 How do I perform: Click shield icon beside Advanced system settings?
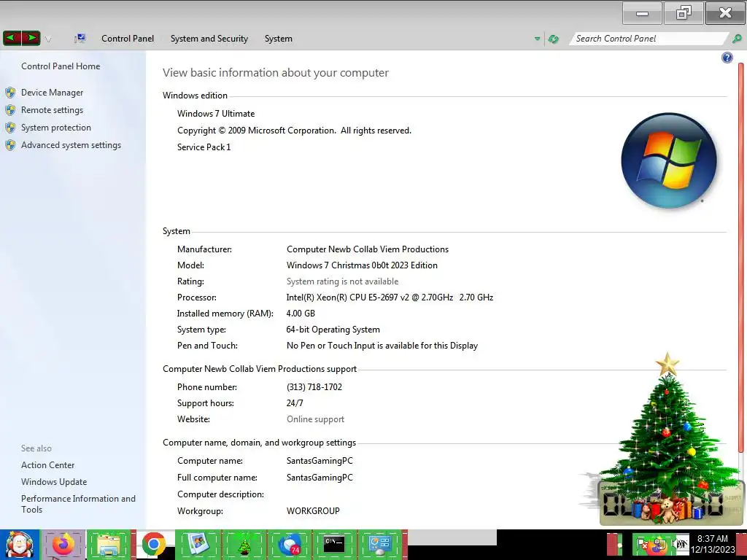(x=10, y=145)
